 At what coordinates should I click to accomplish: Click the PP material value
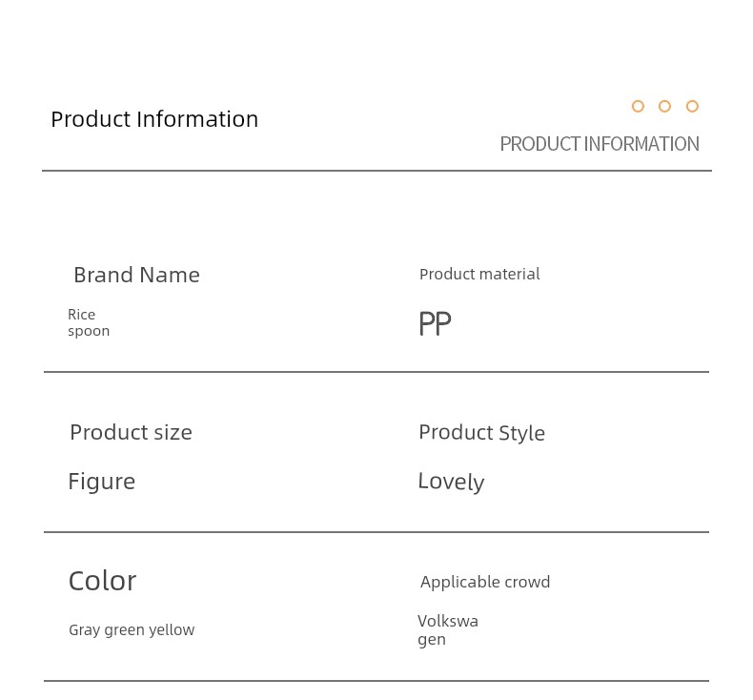(435, 323)
